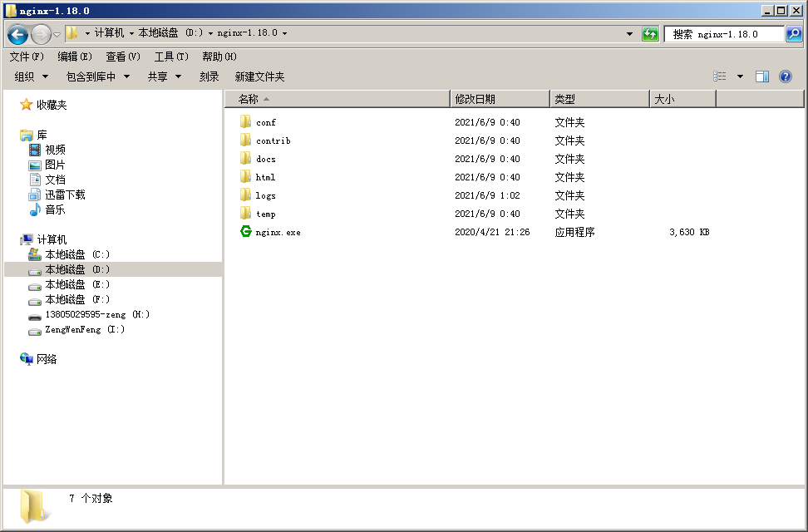Click the details pane folder thumbnail

(34, 507)
